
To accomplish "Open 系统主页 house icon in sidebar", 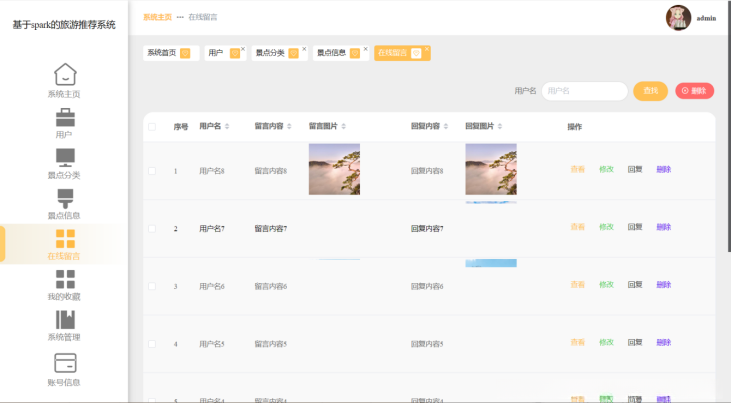I will click(x=65, y=74).
